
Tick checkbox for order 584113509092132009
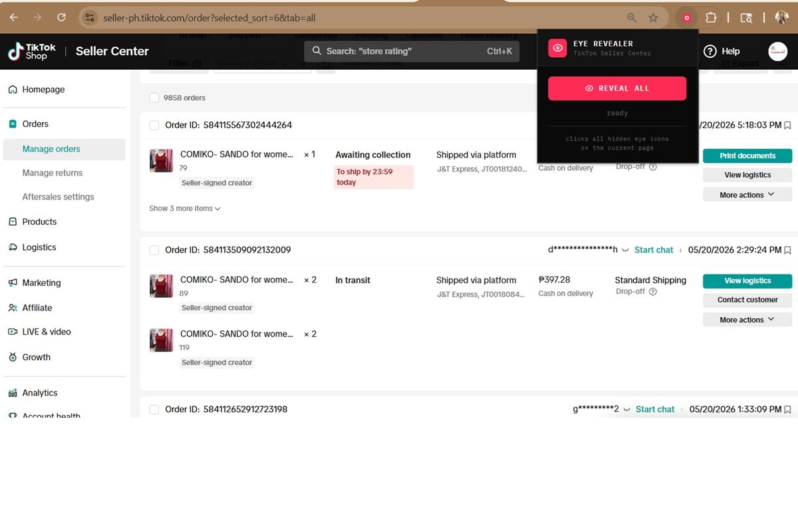point(154,250)
